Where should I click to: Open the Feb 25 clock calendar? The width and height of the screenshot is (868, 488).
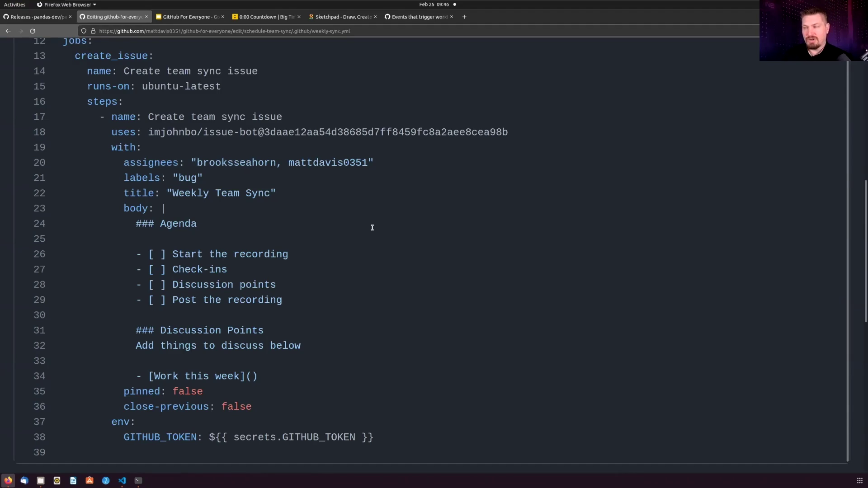[434, 5]
